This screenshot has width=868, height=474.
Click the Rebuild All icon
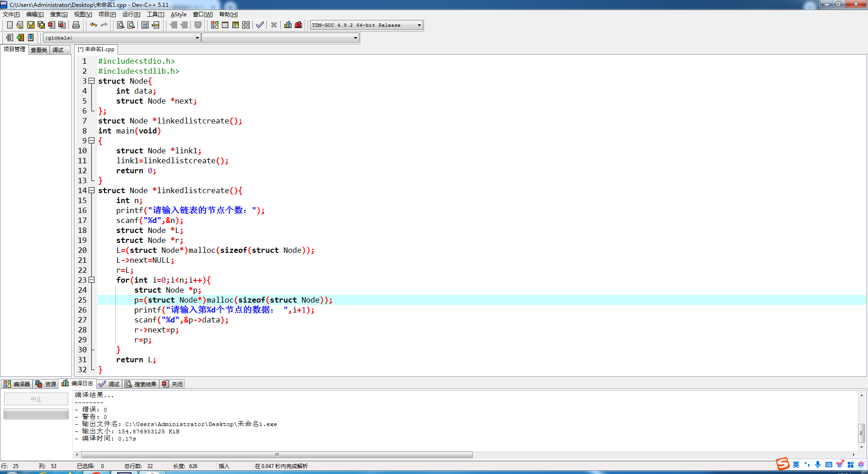click(246, 25)
